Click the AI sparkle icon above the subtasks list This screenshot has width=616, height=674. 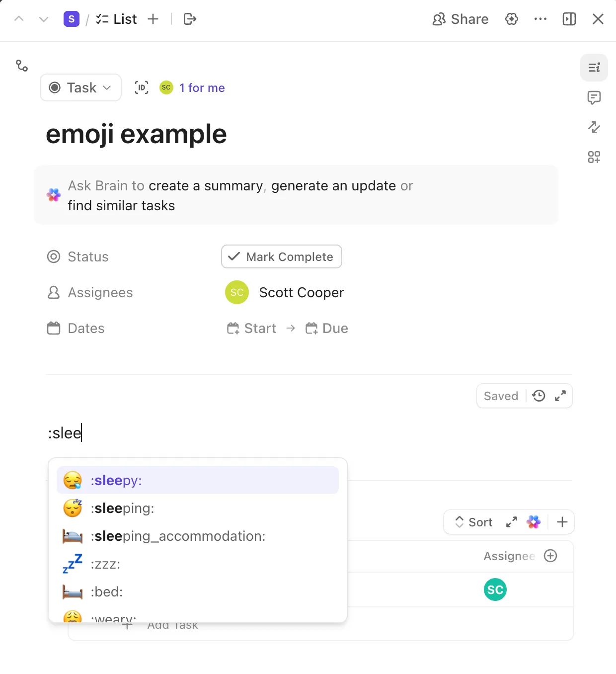[x=534, y=522]
